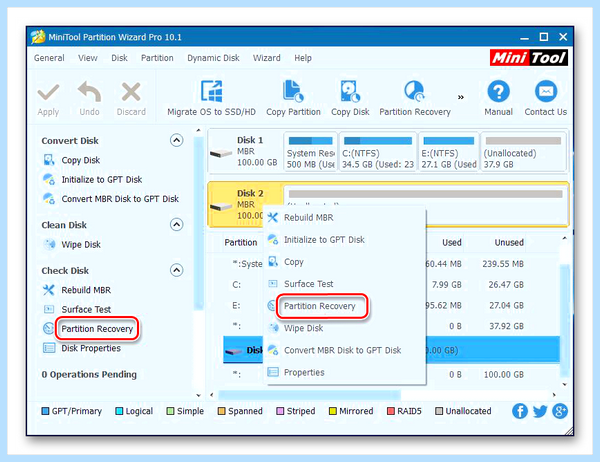Click Rebuild MBR wrench icon in sidebar
The height and width of the screenshot is (462, 600).
pos(49,290)
